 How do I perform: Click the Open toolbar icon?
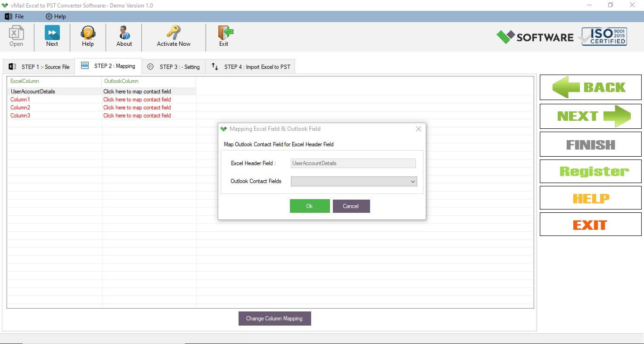click(x=16, y=36)
